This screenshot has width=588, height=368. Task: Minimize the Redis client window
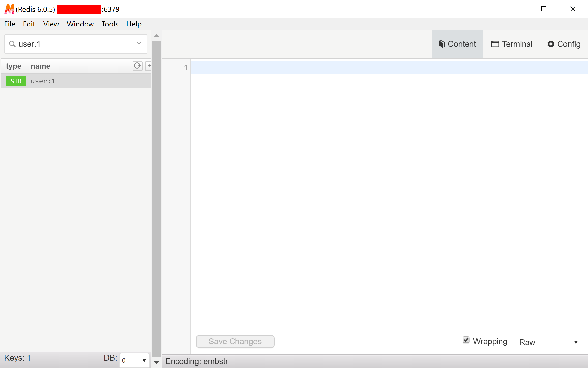pyautogui.click(x=515, y=9)
